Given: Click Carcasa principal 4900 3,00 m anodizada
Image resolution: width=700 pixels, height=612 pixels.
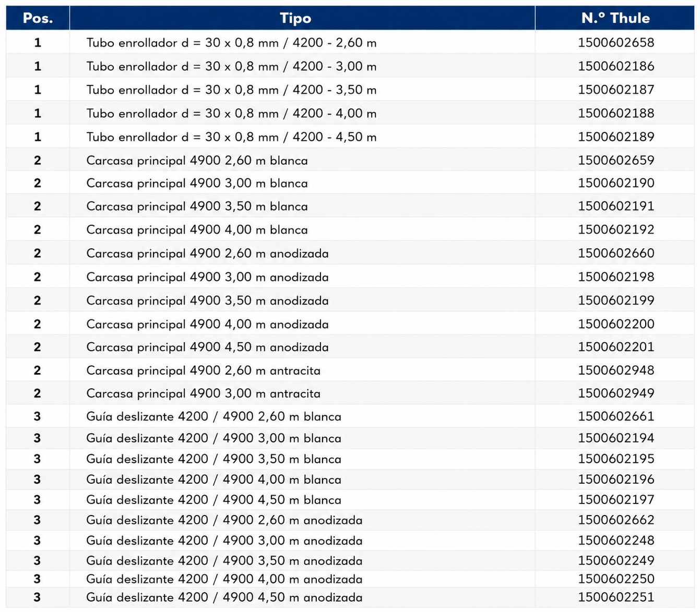Looking at the screenshot, I should pos(208,277).
